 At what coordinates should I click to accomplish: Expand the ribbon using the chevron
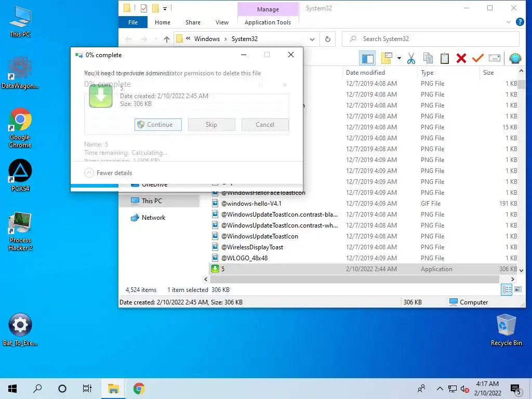[508, 22]
